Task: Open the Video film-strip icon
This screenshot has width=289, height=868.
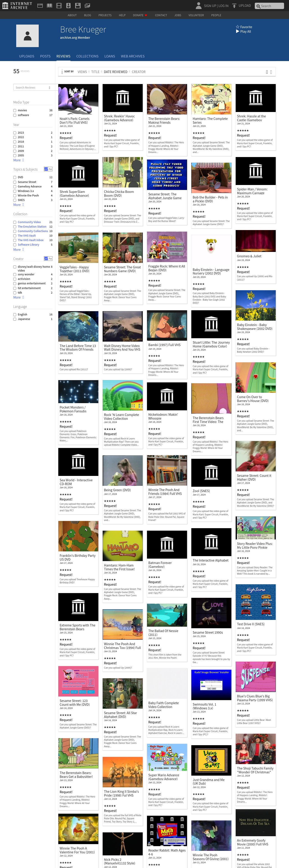Action: [x=59, y=5]
